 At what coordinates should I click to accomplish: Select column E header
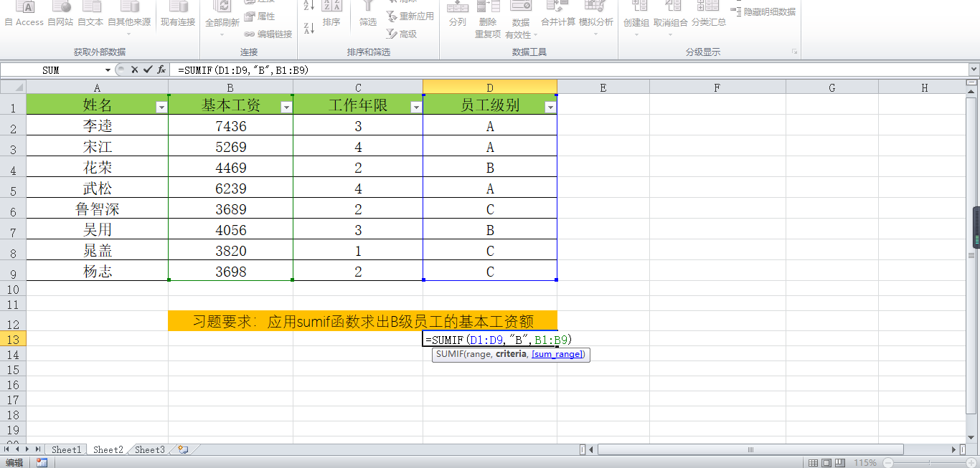[603, 87]
